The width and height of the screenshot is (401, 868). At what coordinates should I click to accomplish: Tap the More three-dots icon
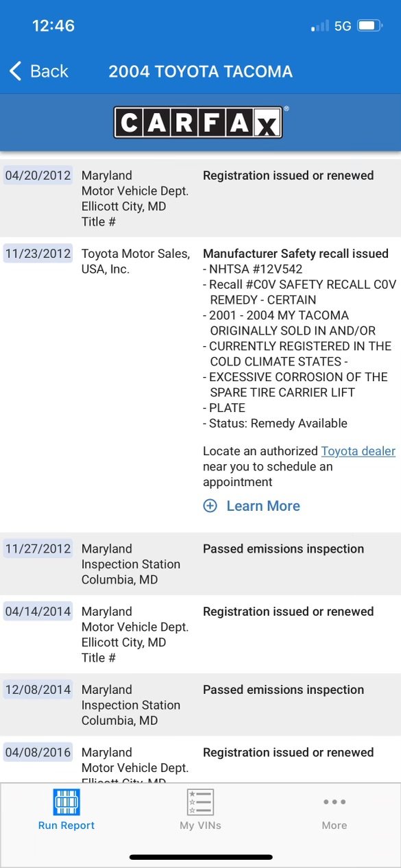click(x=335, y=801)
